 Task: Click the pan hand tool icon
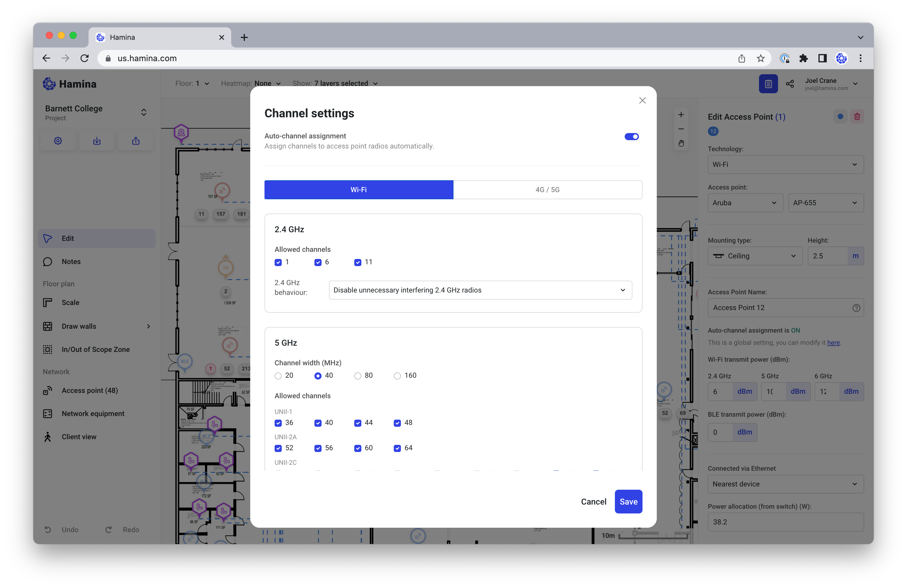coord(681,143)
